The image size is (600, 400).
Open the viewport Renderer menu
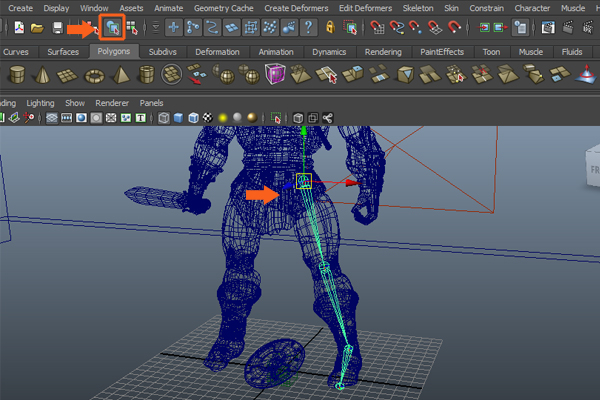tap(113, 103)
